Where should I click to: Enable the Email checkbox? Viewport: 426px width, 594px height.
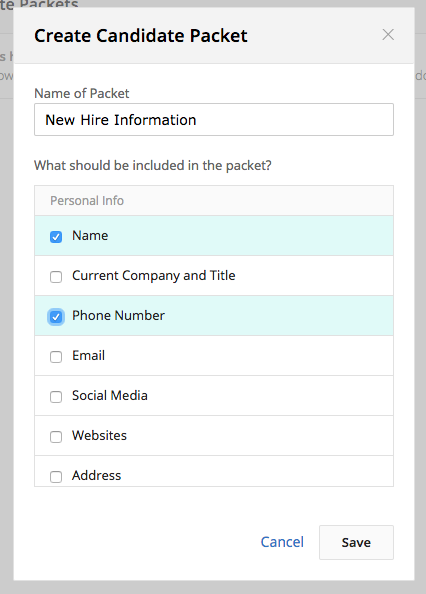[x=56, y=357]
